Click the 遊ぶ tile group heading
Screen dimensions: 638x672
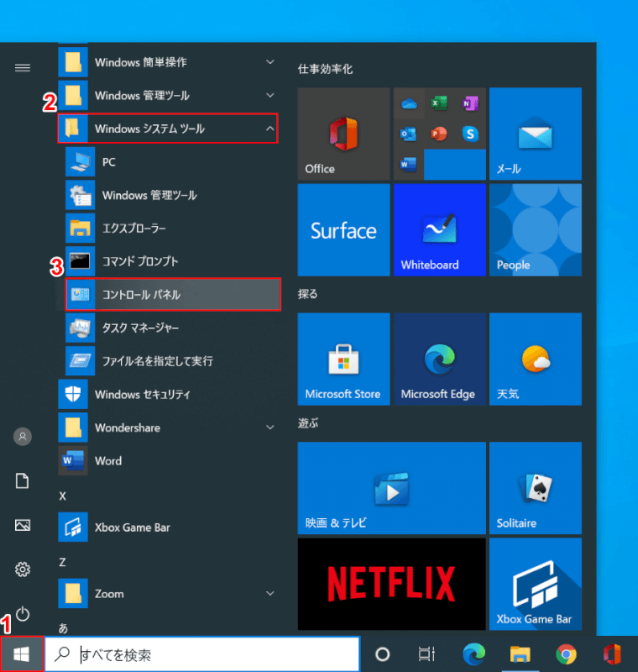(x=308, y=423)
